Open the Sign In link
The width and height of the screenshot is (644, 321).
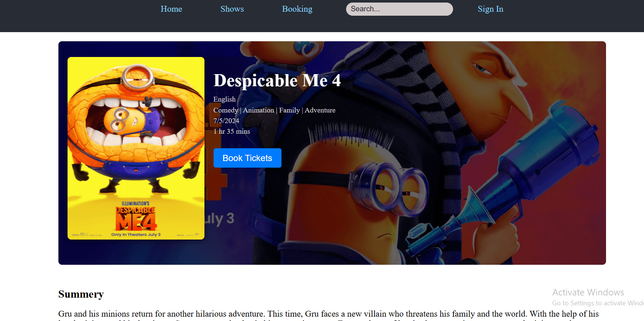click(x=490, y=9)
